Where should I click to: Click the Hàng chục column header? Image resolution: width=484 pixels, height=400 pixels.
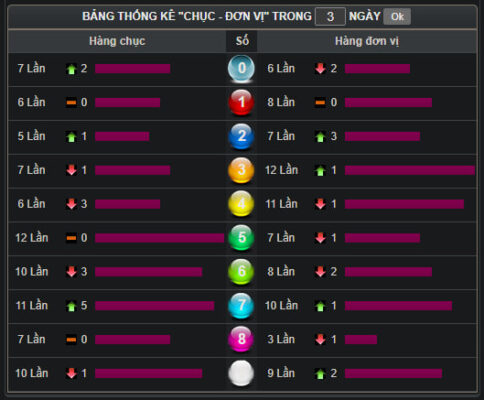pos(117,41)
